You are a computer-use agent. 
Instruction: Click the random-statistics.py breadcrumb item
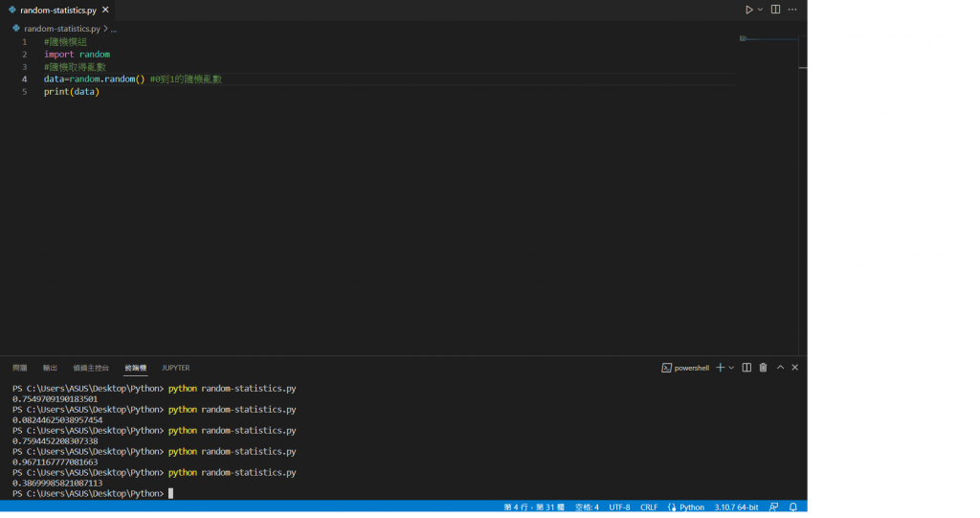tap(62, 29)
